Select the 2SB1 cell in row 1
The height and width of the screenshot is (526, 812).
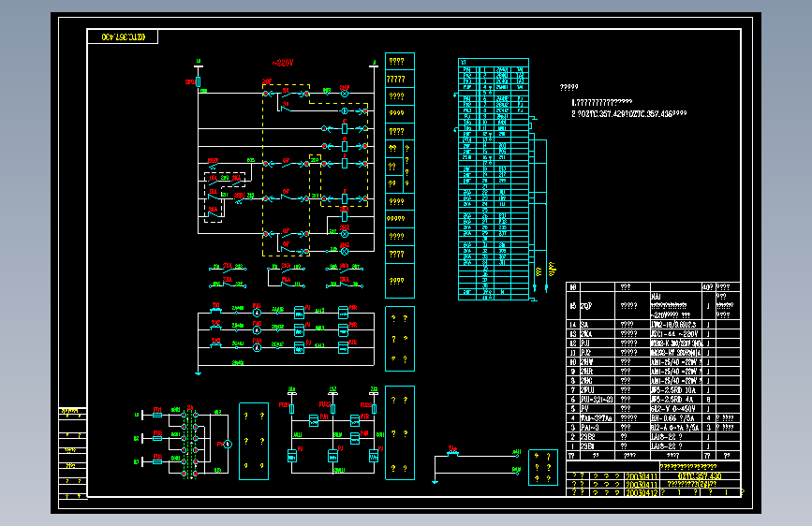click(598, 446)
